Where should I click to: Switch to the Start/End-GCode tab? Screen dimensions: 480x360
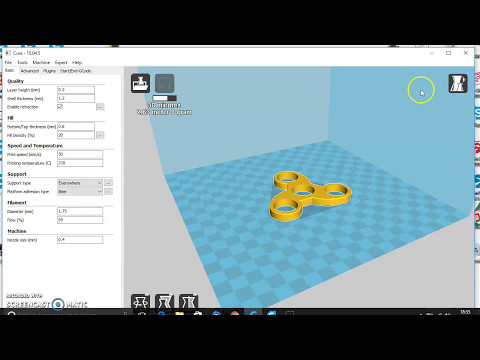coord(75,71)
